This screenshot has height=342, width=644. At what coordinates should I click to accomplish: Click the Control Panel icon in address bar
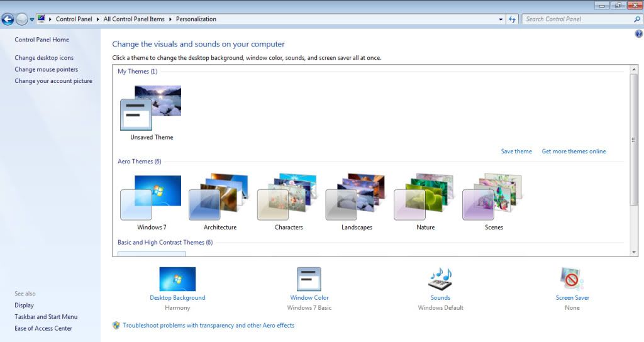point(41,18)
